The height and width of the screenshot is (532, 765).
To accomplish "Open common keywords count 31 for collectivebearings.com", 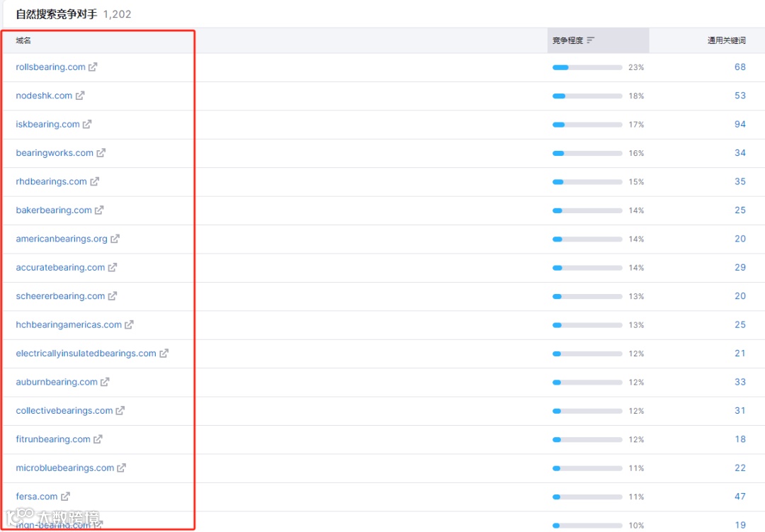I will (740, 410).
